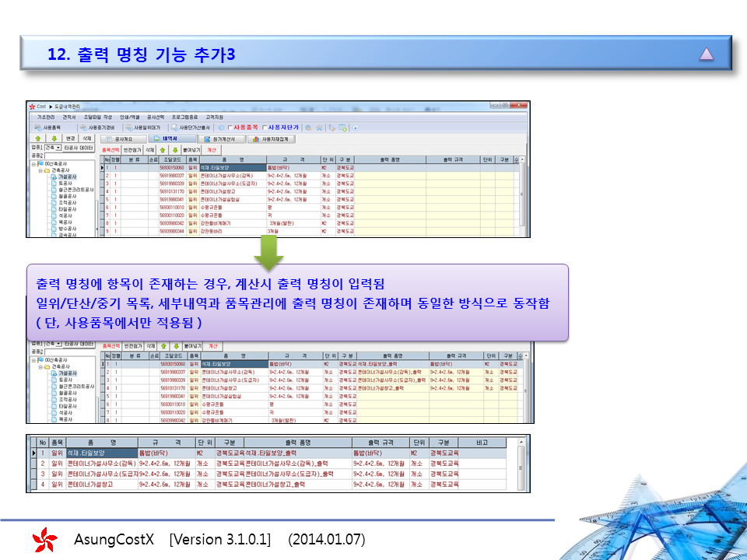Toggle the blue 사용자단가 checkbox
Screen dimensions: 747x560
pos(265,128)
